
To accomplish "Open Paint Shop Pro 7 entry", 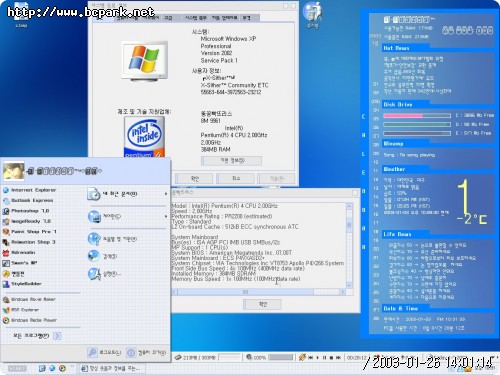I will coord(30,232).
